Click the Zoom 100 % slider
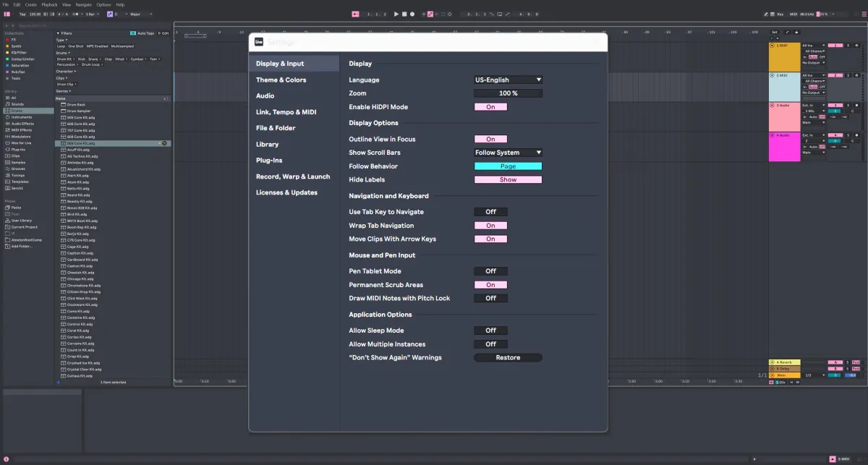 [x=508, y=93]
